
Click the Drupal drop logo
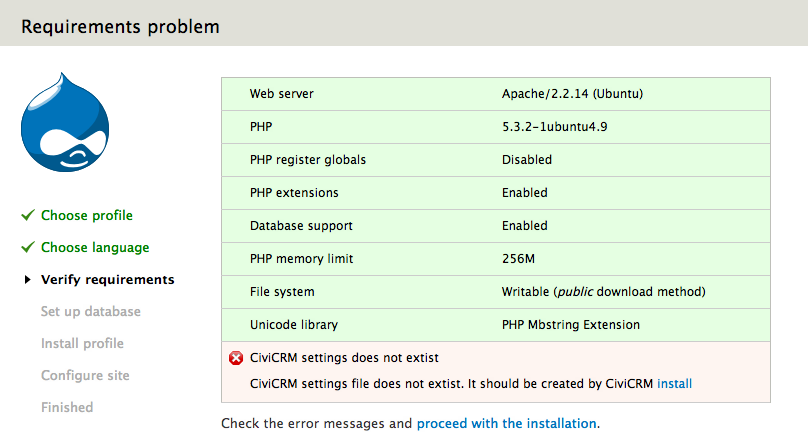tap(64, 124)
